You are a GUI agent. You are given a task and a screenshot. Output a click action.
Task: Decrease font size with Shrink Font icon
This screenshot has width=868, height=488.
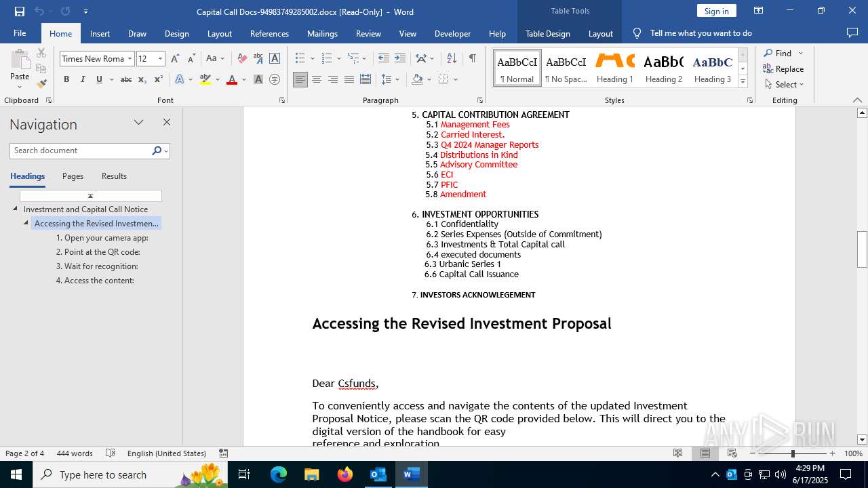[x=191, y=59]
